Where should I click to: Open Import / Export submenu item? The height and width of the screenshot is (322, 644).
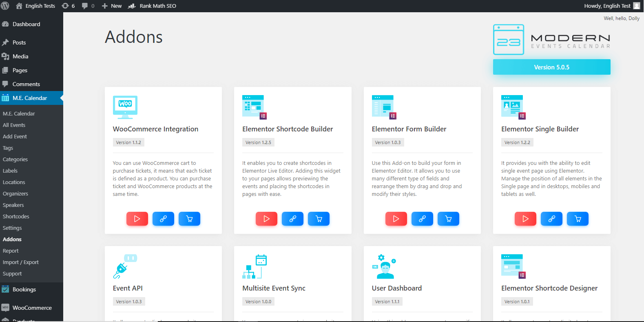[x=21, y=262]
